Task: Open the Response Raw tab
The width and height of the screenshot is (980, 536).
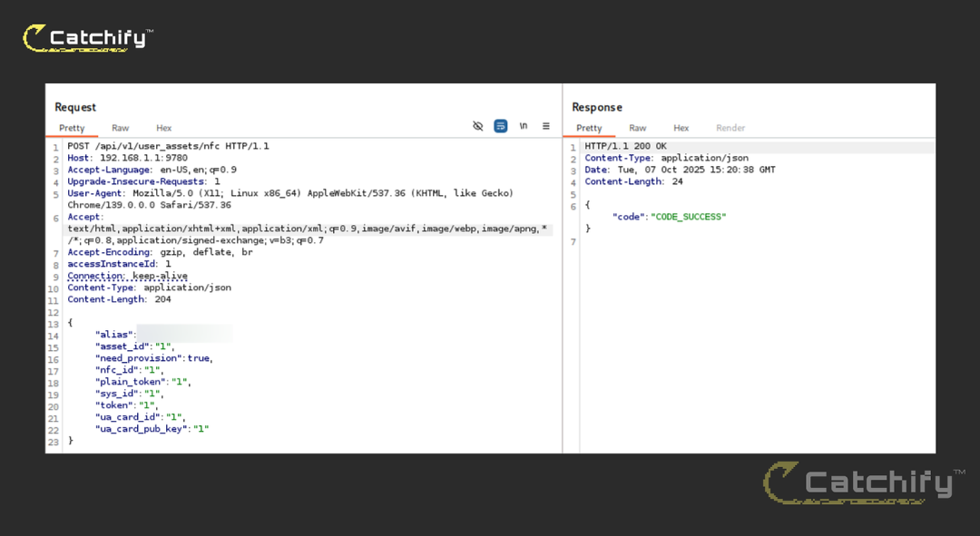Action: coord(638,128)
